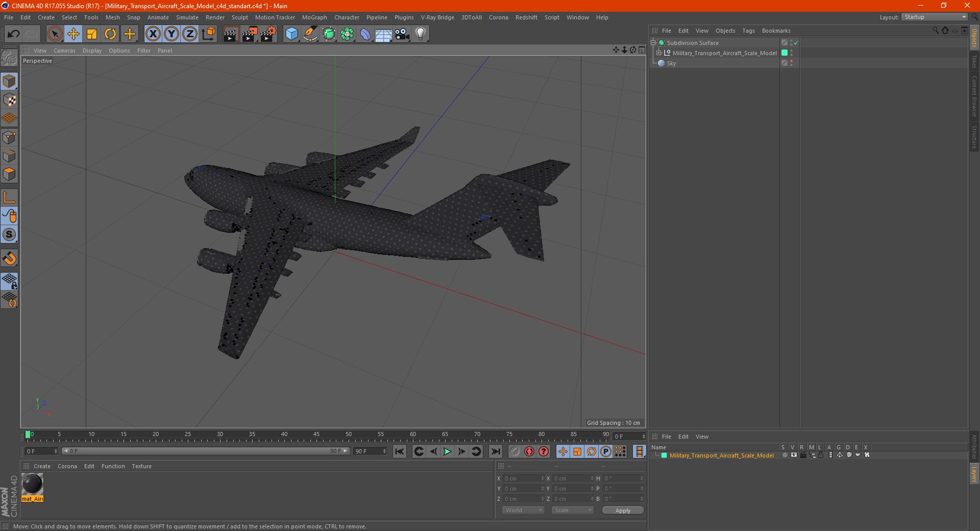Toggle Viewport Solo S button
This screenshot has height=531, width=980.
9,234
